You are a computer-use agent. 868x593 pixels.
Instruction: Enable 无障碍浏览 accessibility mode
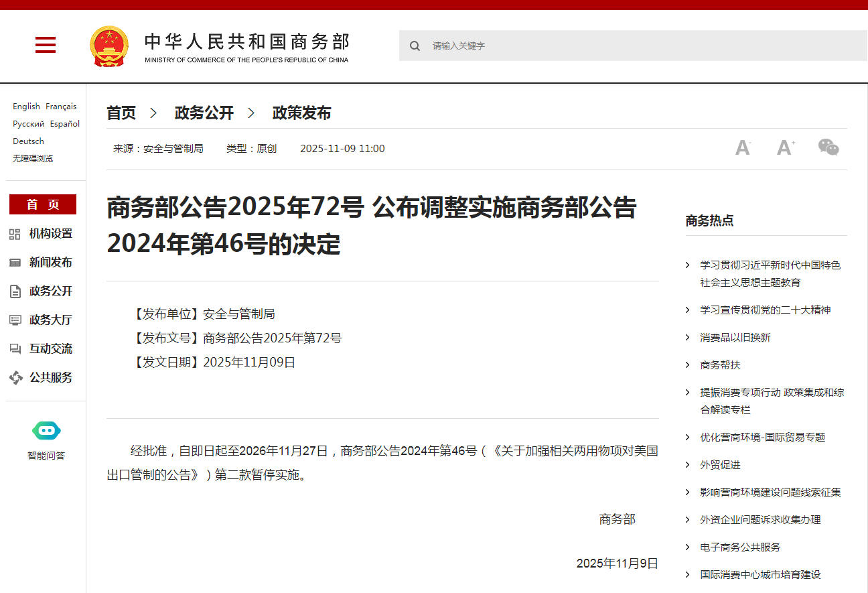point(33,159)
